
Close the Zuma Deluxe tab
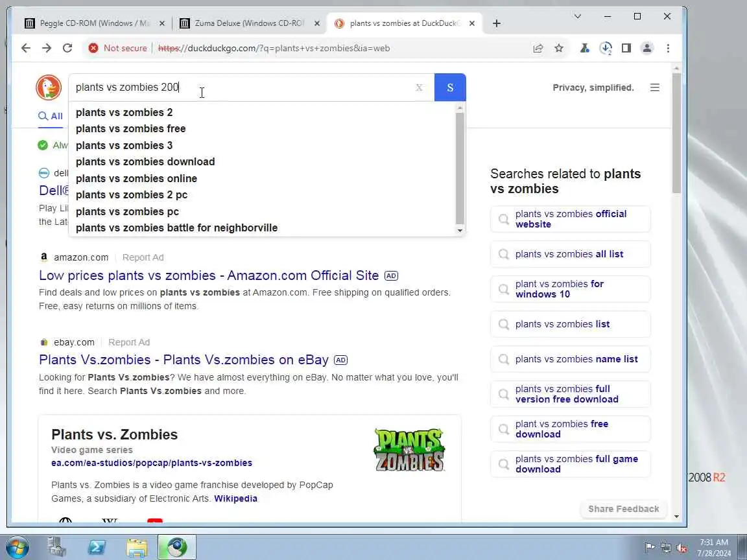point(317,23)
